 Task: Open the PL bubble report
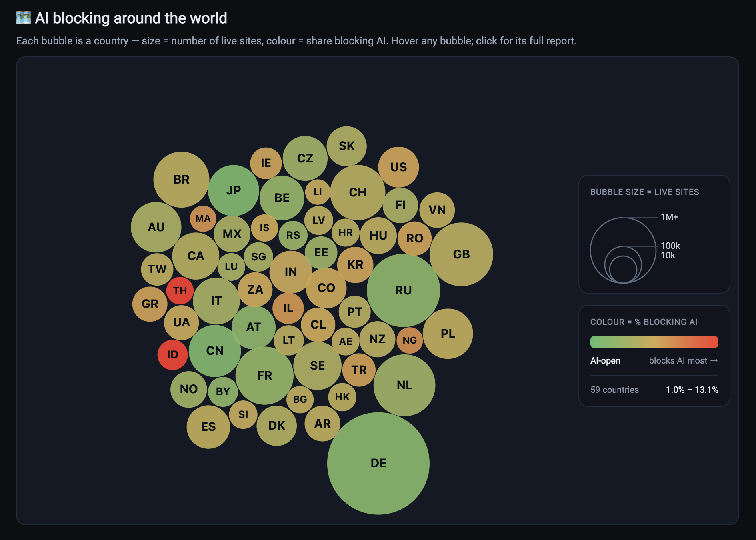coord(448,334)
